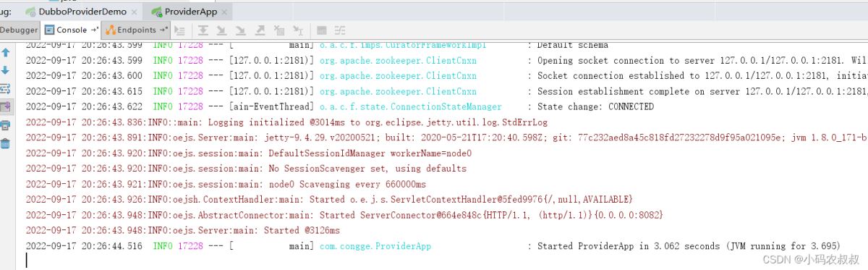Click the Step Out debugger icon
The width and height of the screenshot is (868, 270).
click(260, 30)
